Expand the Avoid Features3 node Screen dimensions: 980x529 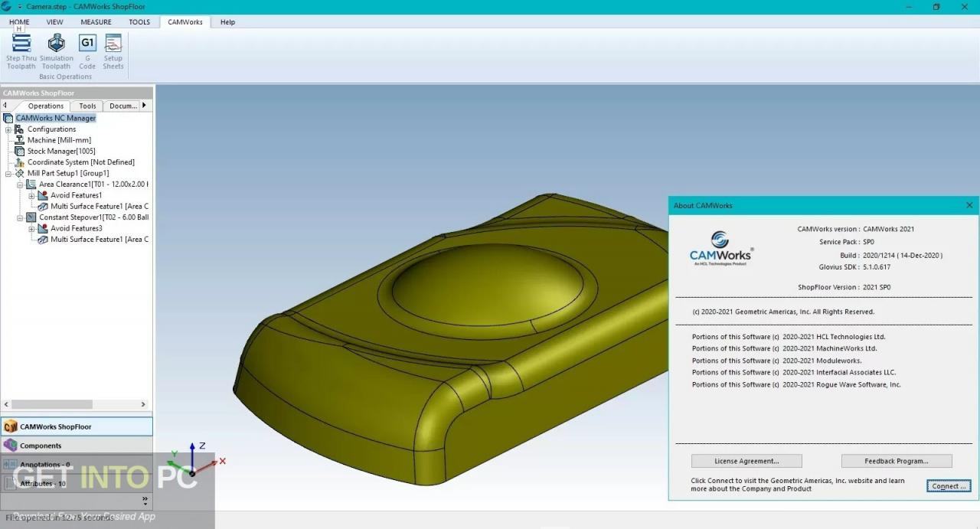(x=31, y=228)
